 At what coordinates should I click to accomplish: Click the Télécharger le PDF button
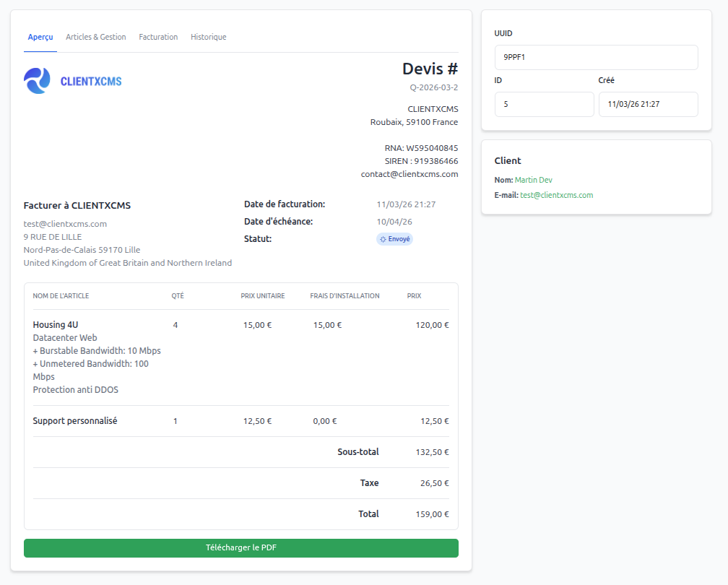pos(241,548)
